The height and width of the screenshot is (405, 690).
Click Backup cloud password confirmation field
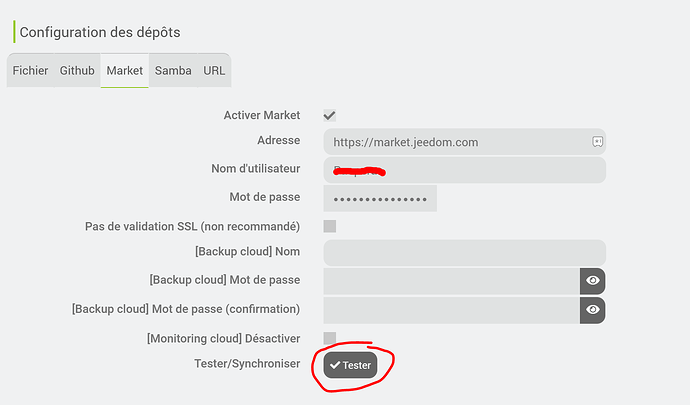pos(451,310)
